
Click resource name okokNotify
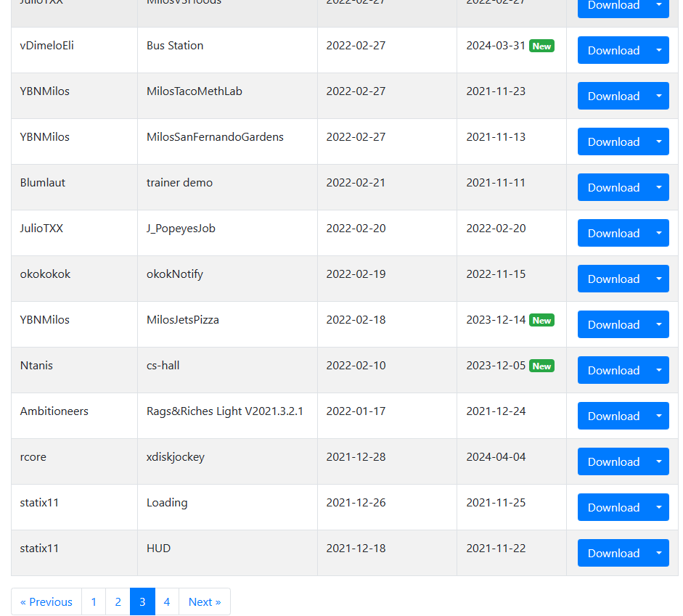[x=175, y=274]
